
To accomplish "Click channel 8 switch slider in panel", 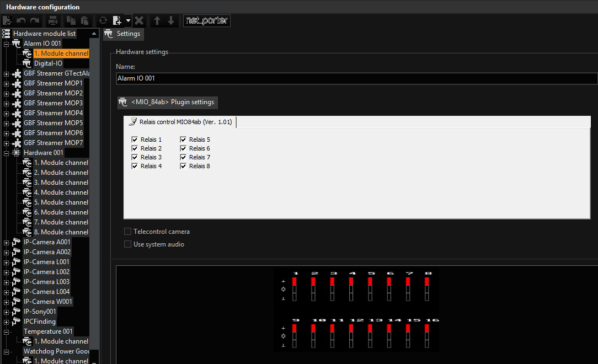I will (x=427, y=289).
